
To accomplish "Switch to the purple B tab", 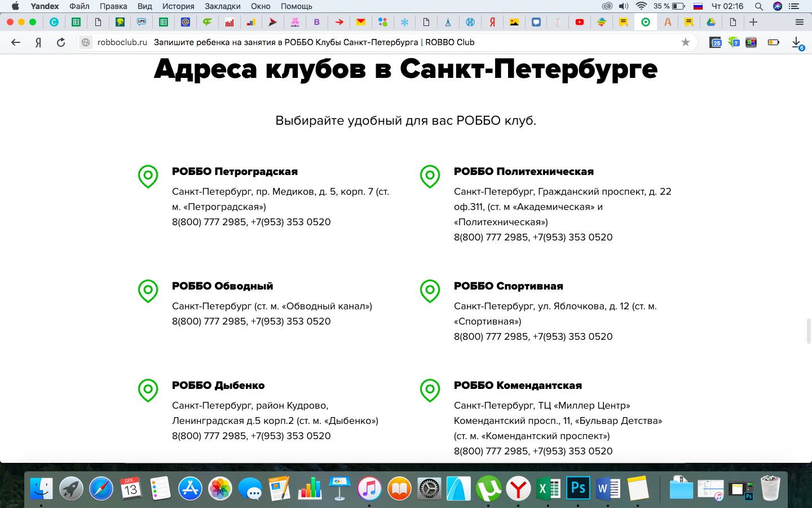I will pyautogui.click(x=317, y=22).
